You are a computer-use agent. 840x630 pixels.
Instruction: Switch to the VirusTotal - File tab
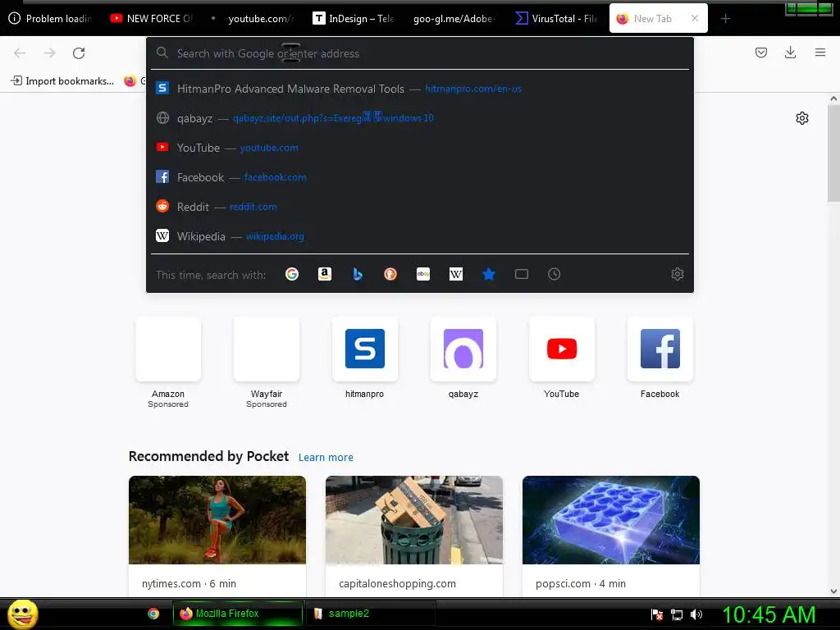[x=555, y=19]
